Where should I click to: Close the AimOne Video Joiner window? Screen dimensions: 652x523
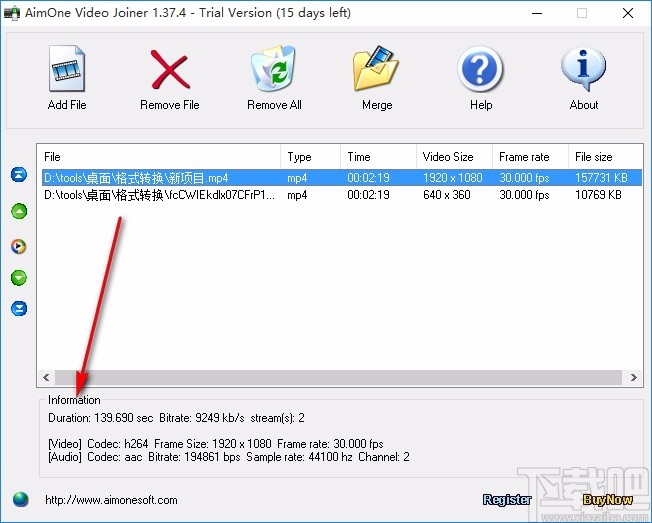[628, 13]
